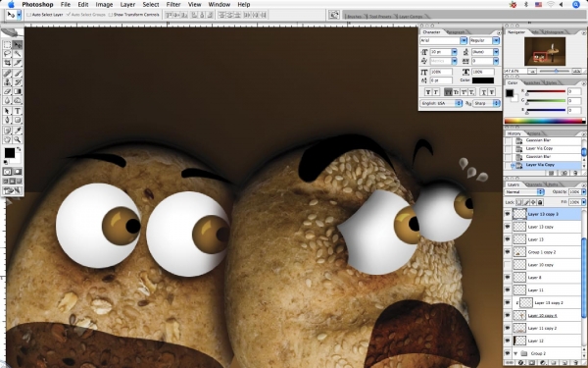This screenshot has height=368, width=588.
Task: Enable Quick Mask mode
Action: (x=18, y=172)
